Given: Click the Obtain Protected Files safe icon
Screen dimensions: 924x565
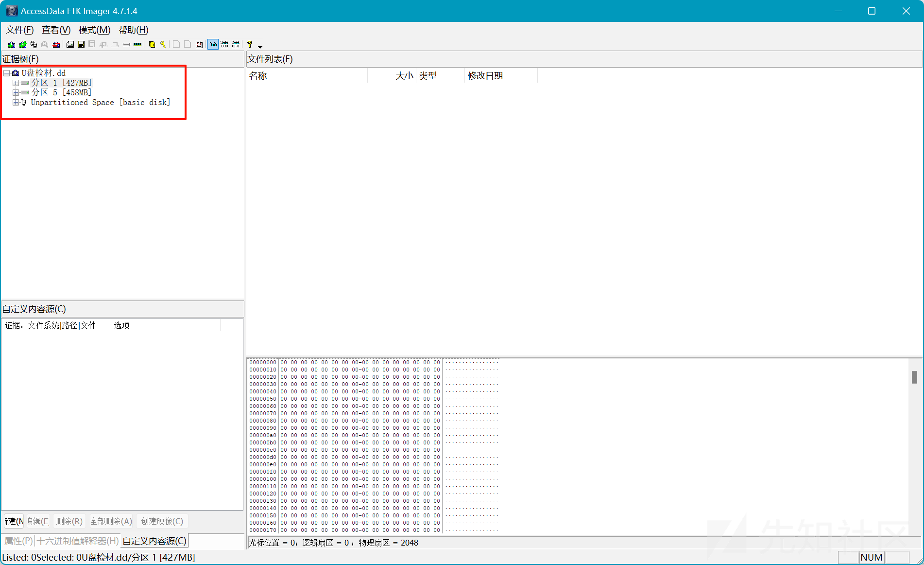Looking at the screenshot, I should click(x=152, y=45).
